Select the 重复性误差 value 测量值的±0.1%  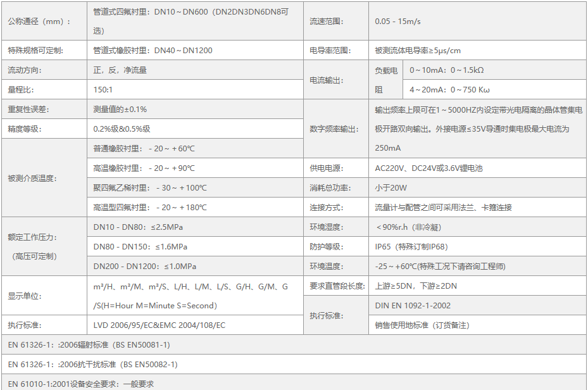tap(120, 110)
